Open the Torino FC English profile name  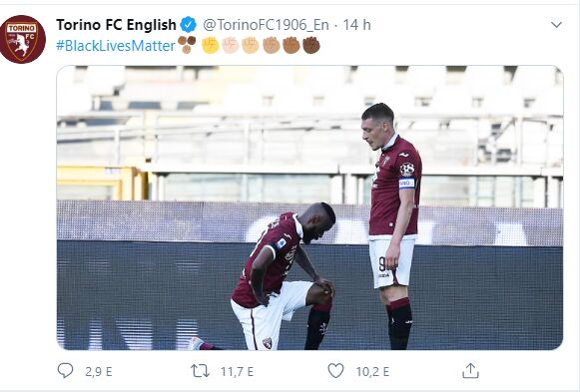pyautogui.click(x=116, y=25)
